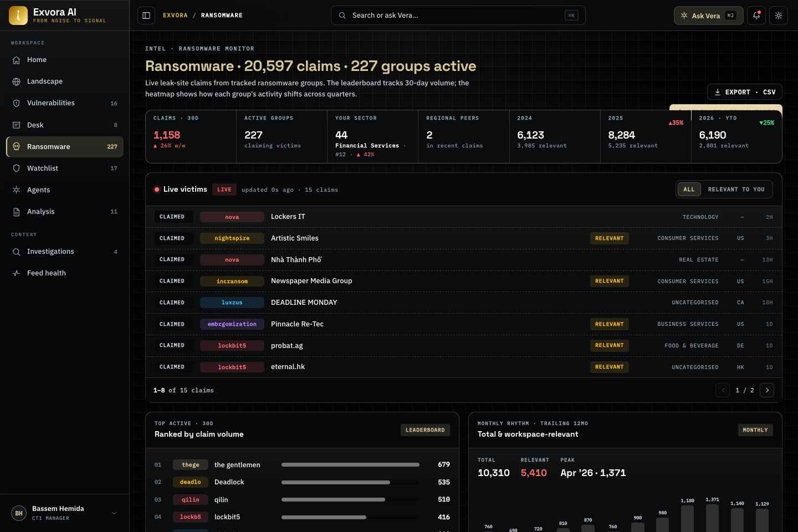The image size is (798, 532).
Task: Open the Watchlist page
Action: coord(65,168)
